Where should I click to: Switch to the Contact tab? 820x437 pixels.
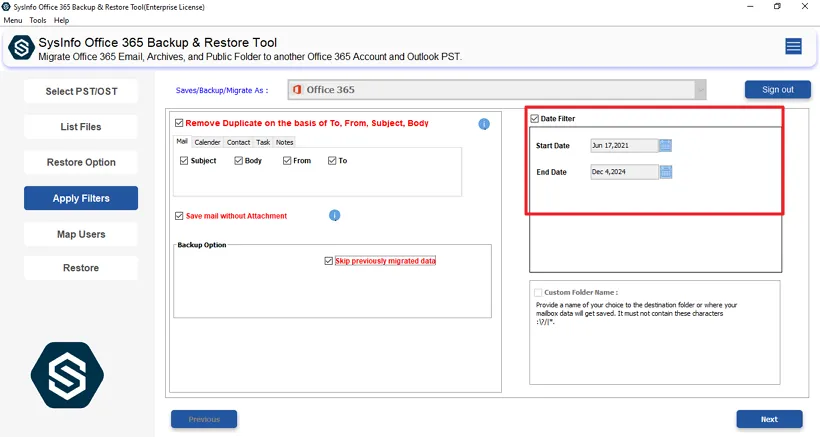tap(238, 142)
